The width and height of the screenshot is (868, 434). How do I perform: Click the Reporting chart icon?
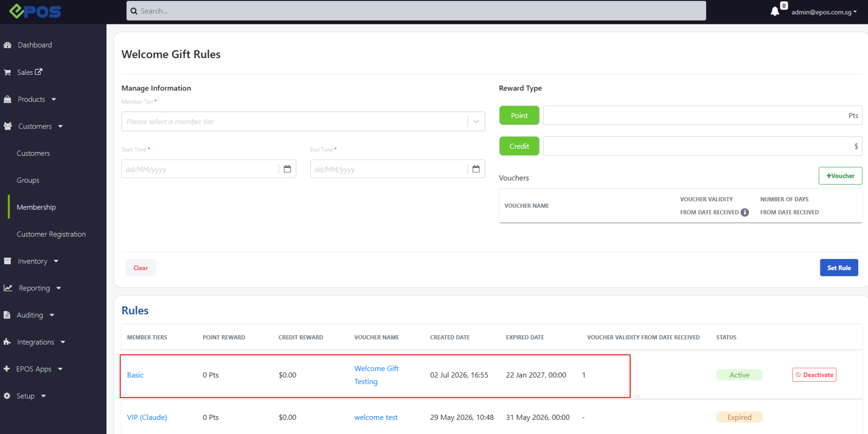point(8,288)
